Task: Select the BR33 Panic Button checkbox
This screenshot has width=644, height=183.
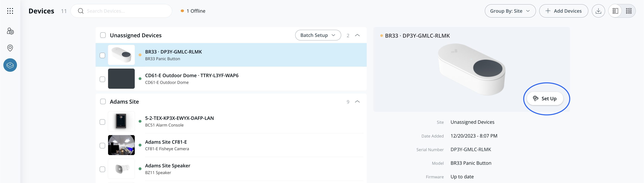Action: click(x=102, y=55)
